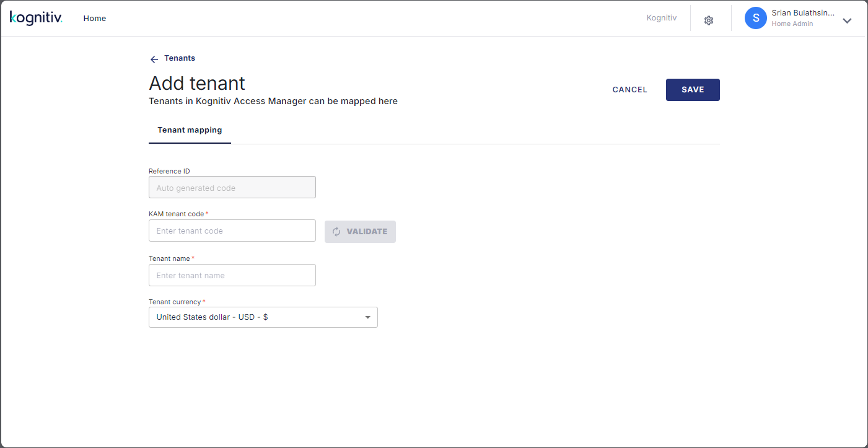868x448 pixels.
Task: Click the CANCEL button
Action: (x=629, y=90)
